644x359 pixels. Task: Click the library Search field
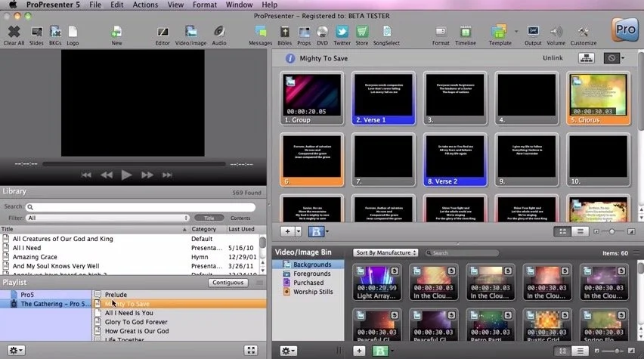point(141,206)
